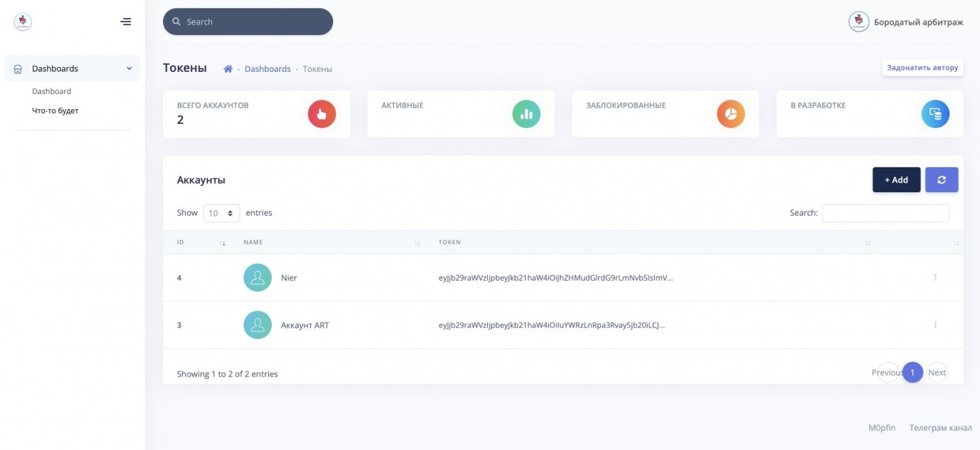Viewport: 980px width, 450px height.
Task: Click the avatar icon of Аккаунт ART
Action: pos(258,324)
